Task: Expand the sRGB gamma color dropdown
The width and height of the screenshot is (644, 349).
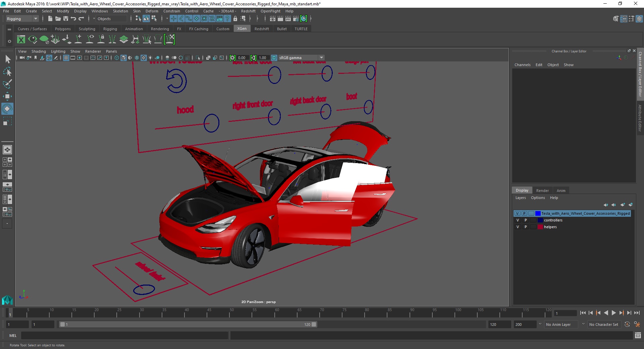Action: (x=321, y=58)
